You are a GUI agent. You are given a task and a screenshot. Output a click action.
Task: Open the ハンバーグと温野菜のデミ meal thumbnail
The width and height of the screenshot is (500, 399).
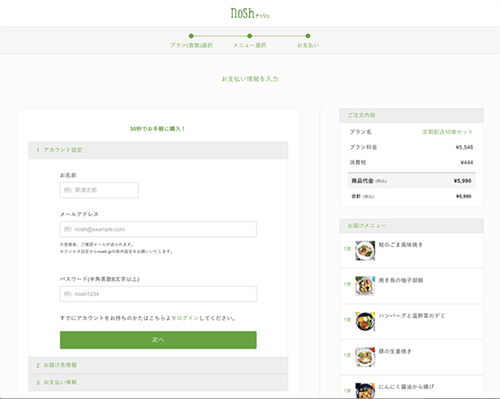365,321
